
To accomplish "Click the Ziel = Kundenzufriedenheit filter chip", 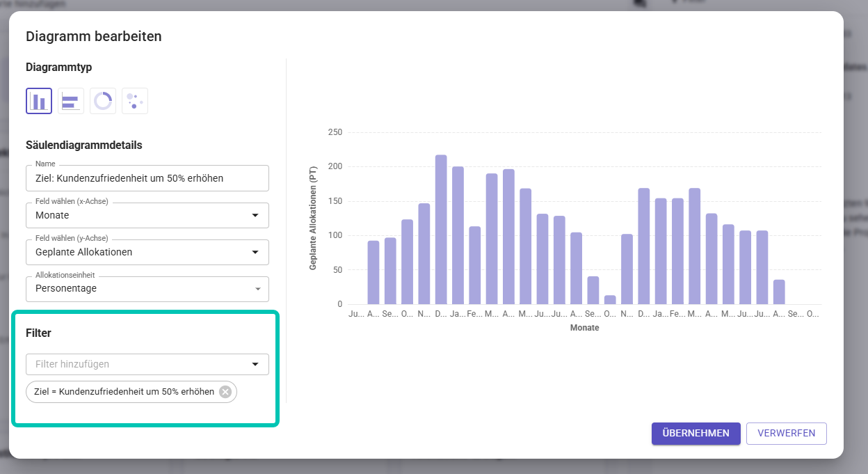I will (x=131, y=392).
